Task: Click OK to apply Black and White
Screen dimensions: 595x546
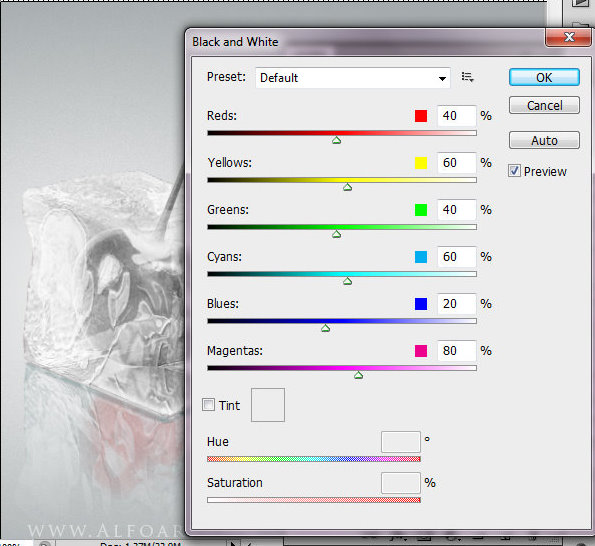Action: tap(544, 77)
